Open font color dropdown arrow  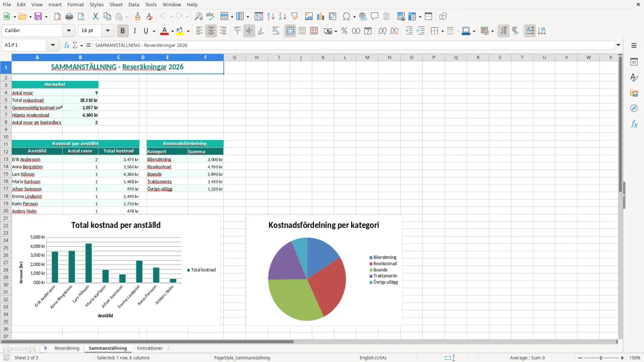(172, 31)
